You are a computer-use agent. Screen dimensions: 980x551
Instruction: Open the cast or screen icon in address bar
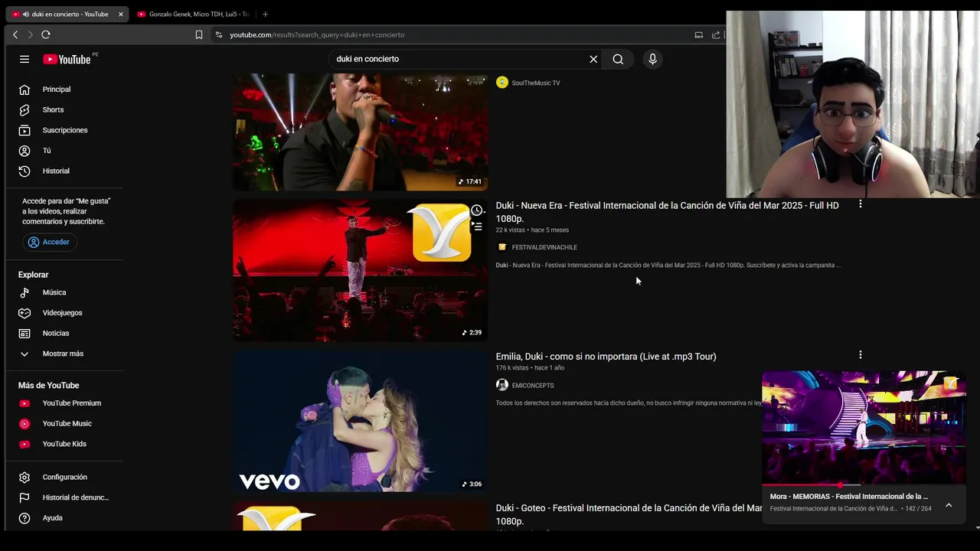[x=698, y=34]
